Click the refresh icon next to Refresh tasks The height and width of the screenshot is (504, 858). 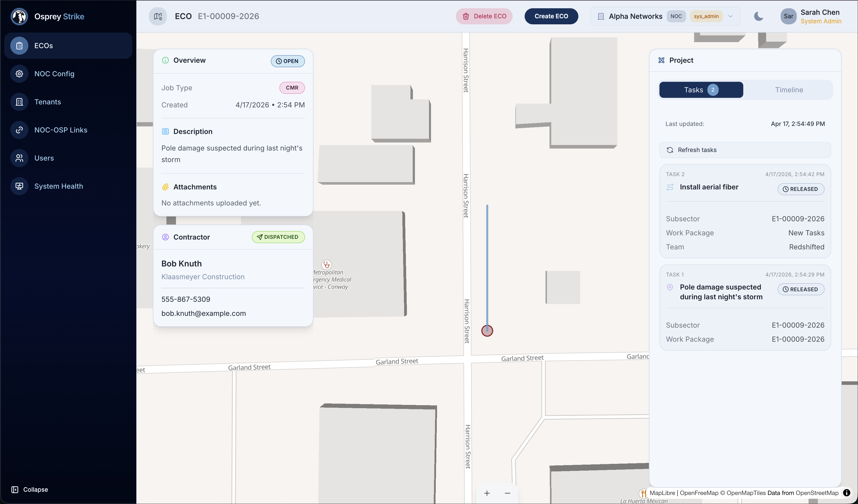tap(670, 150)
